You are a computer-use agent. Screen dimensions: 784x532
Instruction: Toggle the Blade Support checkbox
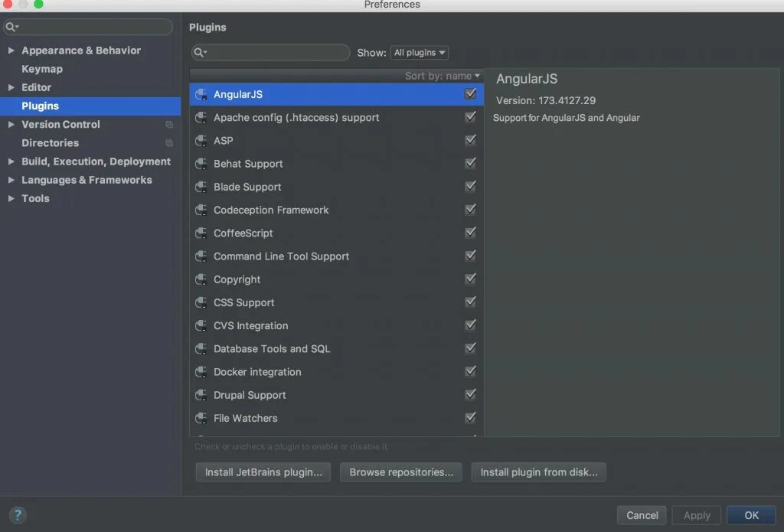point(471,186)
